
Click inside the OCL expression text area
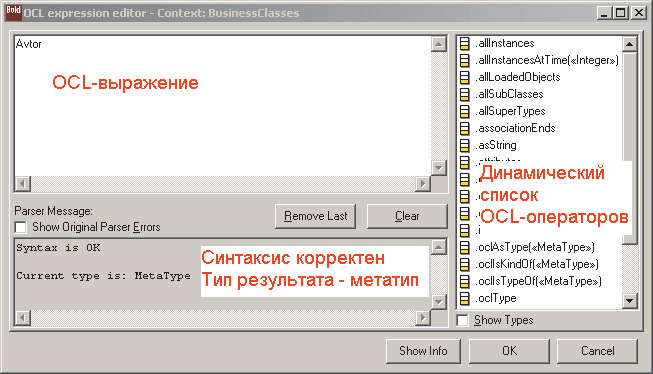coord(223,106)
